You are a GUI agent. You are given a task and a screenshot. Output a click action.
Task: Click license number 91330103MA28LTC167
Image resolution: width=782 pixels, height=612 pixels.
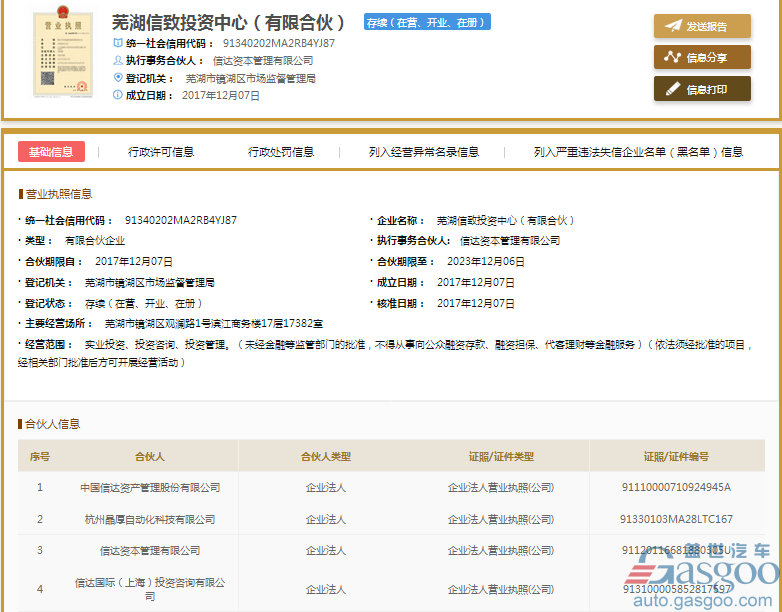676,519
